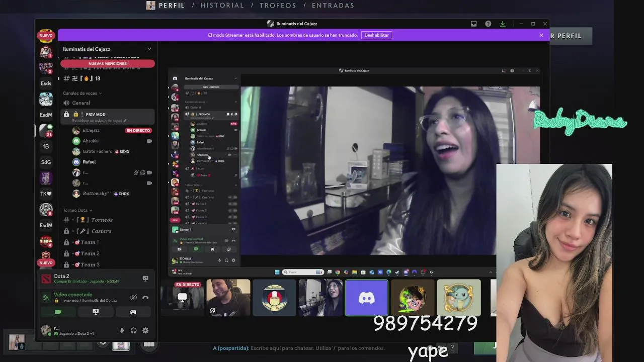Click the bottom NUEVO pill in server list

[x=46, y=262]
